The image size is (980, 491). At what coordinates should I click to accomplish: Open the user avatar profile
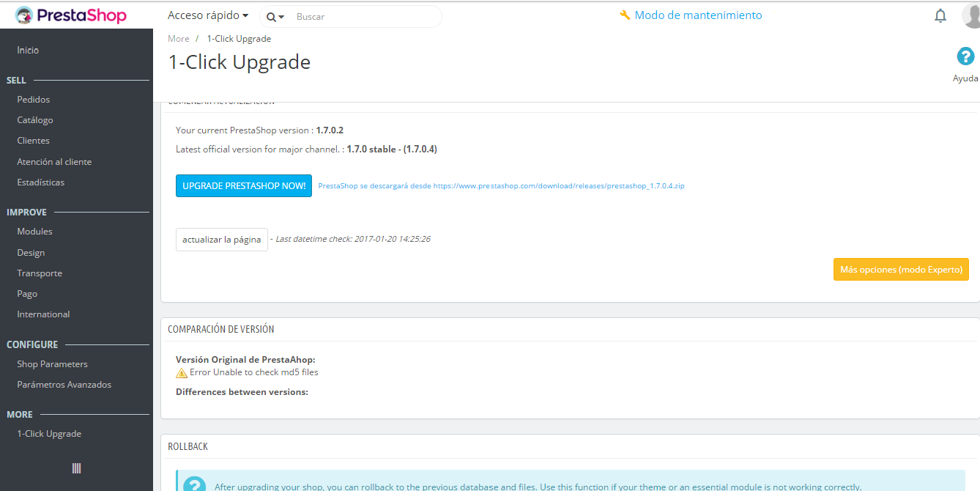[971, 15]
